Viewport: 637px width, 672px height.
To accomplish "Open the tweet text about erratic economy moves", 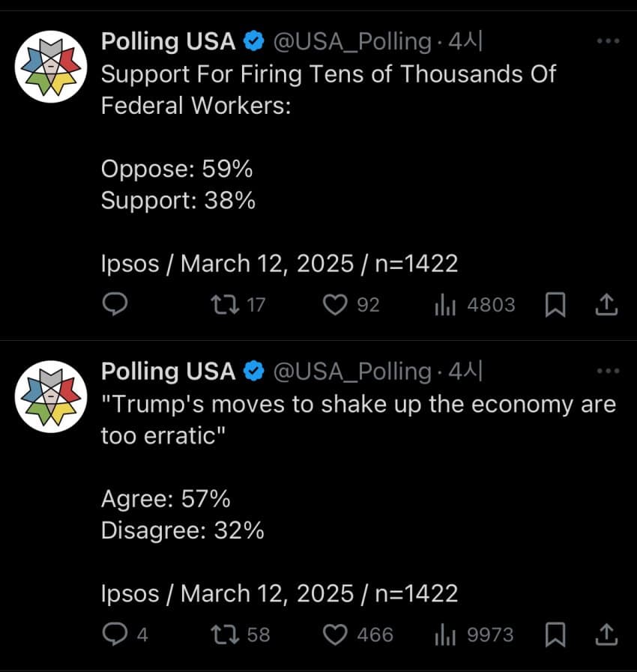I will (x=358, y=420).
